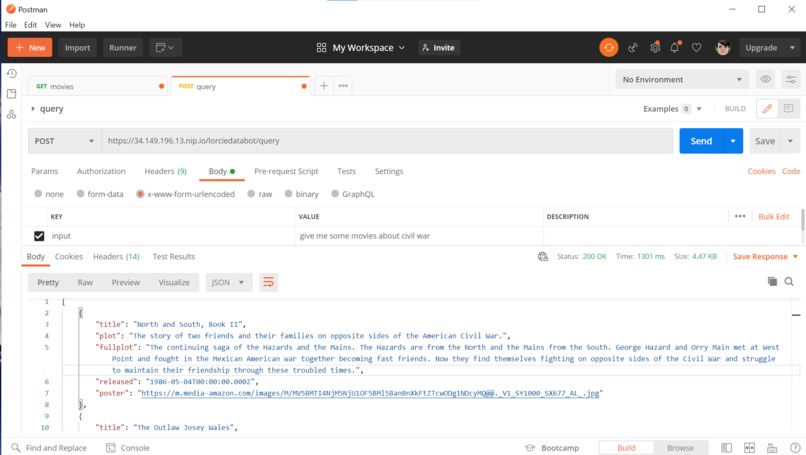Click the orange sync icon

point(609,47)
